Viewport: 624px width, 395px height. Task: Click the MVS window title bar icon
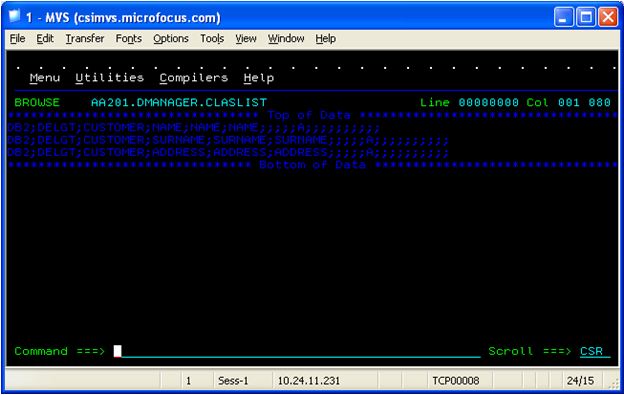(15, 16)
